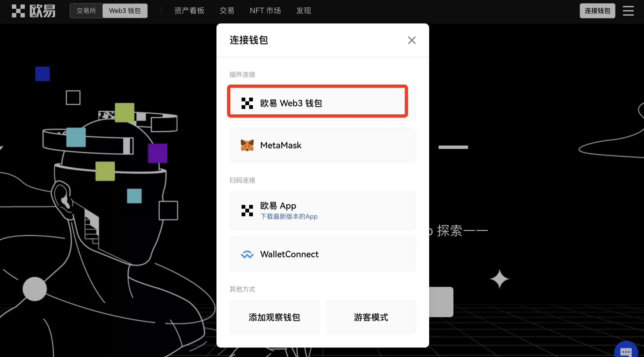Image resolution: width=644 pixels, height=357 pixels.
Task: Click the 欧易 logo in top-left
Action: pos(33,10)
